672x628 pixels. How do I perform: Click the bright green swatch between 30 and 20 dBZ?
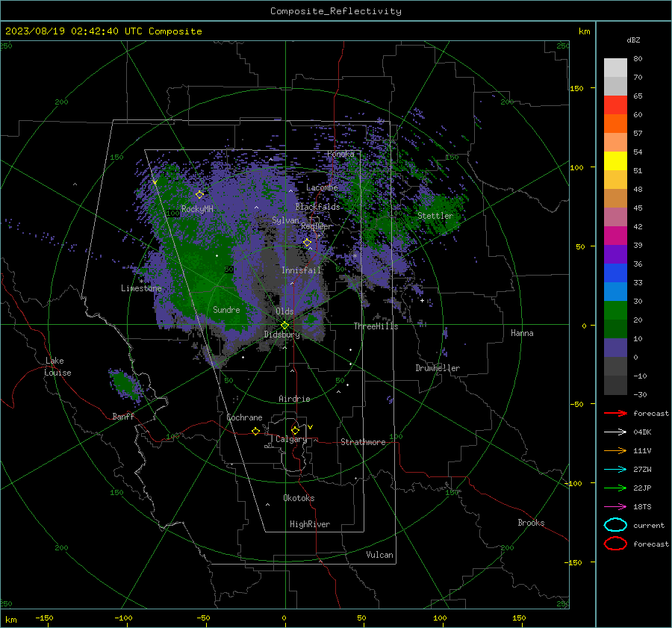(615, 311)
